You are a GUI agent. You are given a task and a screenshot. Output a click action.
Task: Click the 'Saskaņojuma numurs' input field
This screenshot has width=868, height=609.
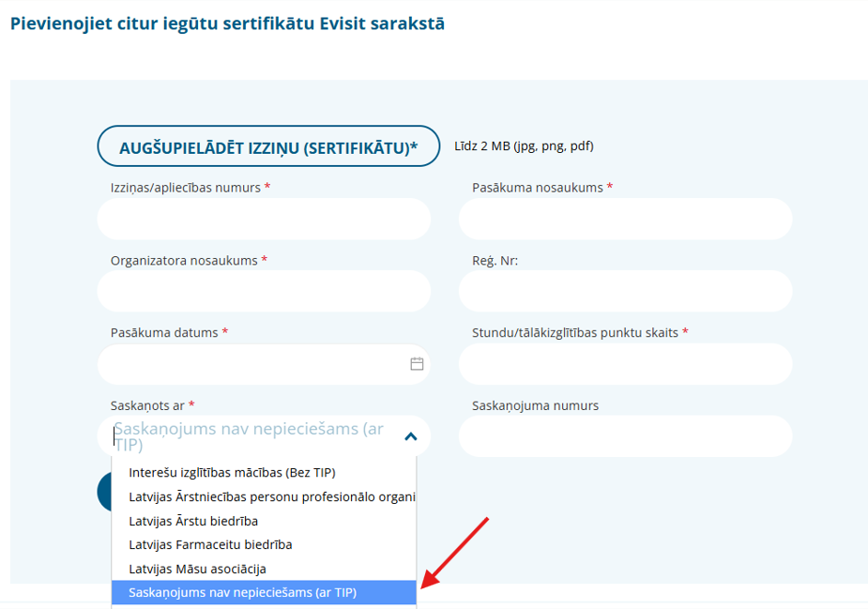coord(625,436)
